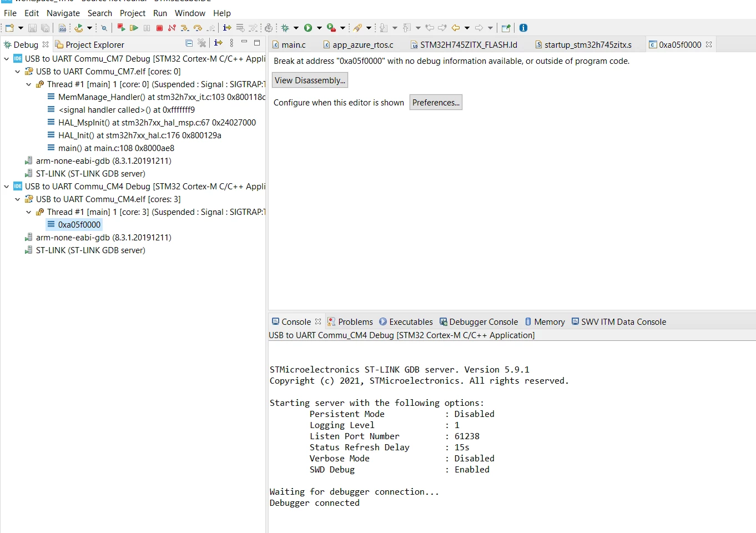The height and width of the screenshot is (533, 756).
Task: Open the External Tools dropdown arrow
Action: [342, 28]
